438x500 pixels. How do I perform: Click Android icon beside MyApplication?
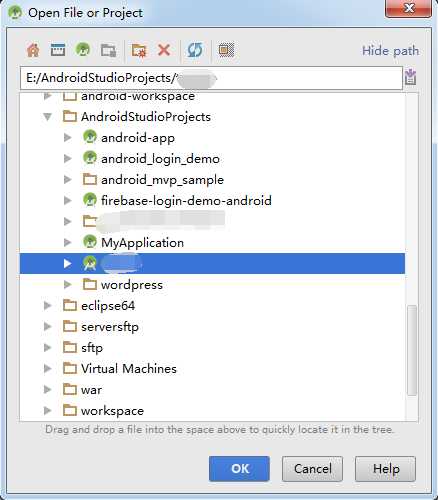coord(90,242)
